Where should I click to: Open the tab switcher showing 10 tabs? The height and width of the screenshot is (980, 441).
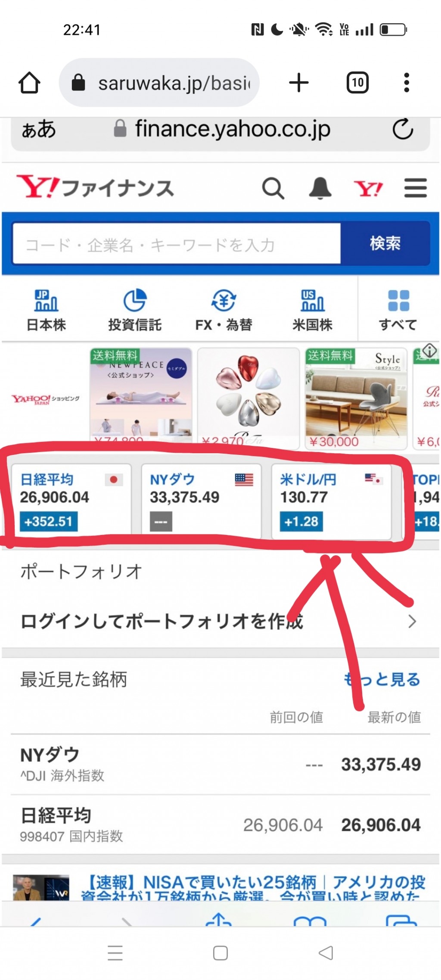pyautogui.click(x=357, y=82)
